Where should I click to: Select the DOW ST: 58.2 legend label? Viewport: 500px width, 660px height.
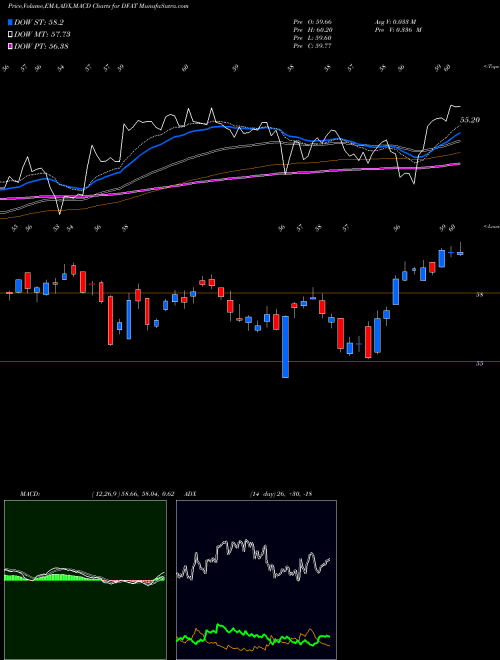click(x=39, y=23)
